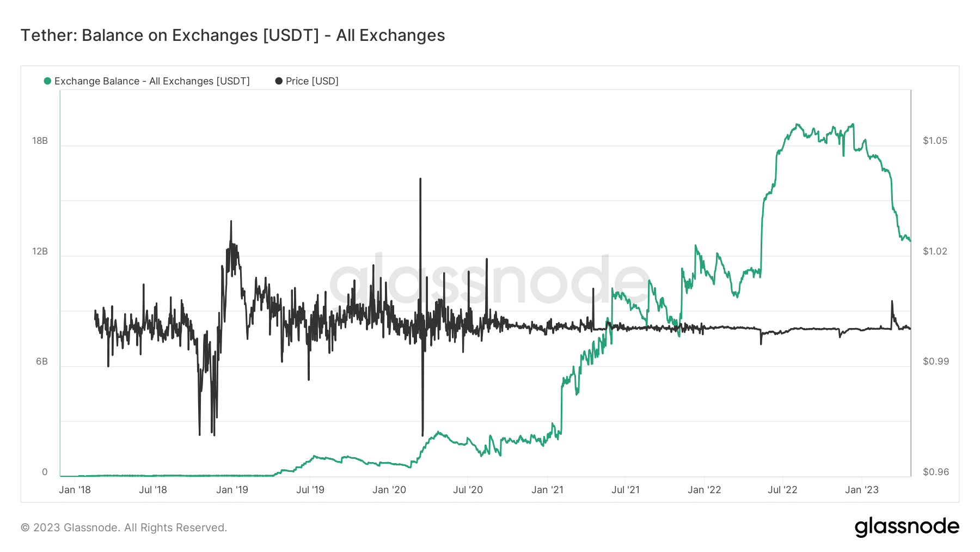This screenshot has height=552, width=980.
Task: Select the Jan '18 x-axis label
Action: click(x=75, y=490)
